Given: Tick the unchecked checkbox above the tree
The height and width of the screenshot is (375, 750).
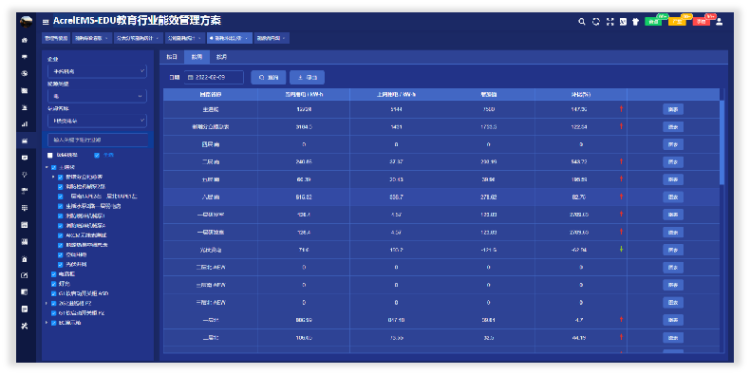Looking at the screenshot, I should pyautogui.click(x=50, y=155).
